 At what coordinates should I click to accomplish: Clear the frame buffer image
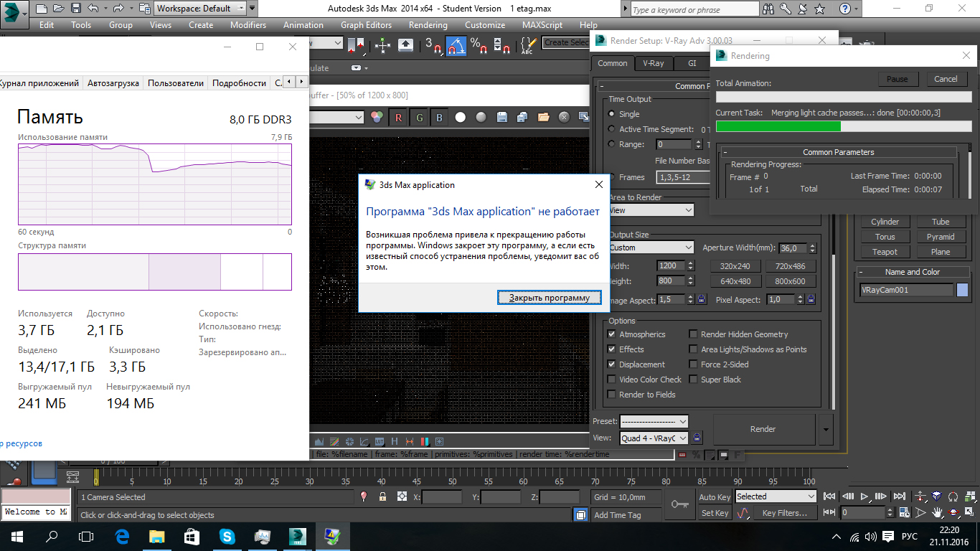[564, 117]
